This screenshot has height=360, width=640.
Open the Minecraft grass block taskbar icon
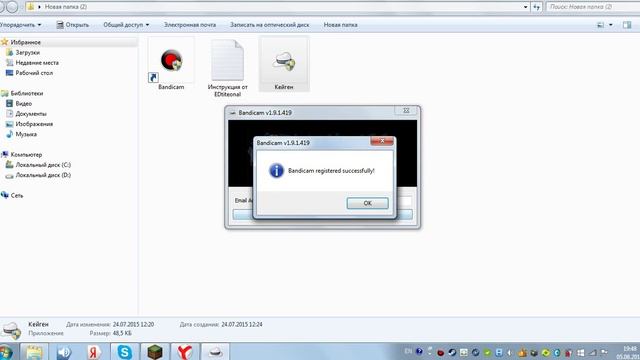click(155, 352)
